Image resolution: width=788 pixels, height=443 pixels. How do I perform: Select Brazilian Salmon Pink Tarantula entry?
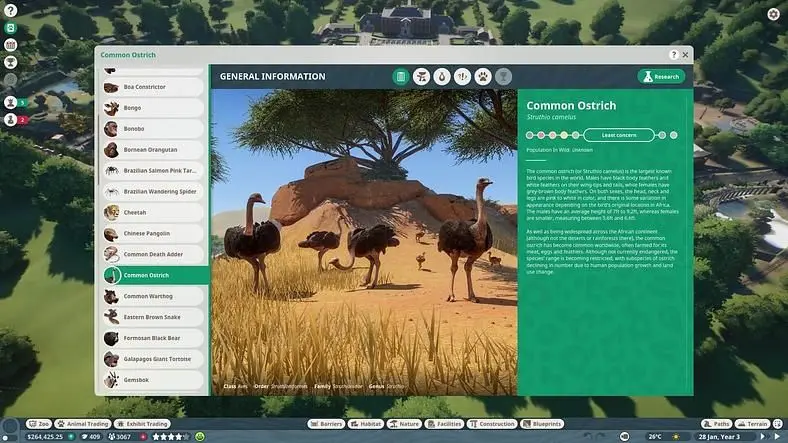(153, 171)
